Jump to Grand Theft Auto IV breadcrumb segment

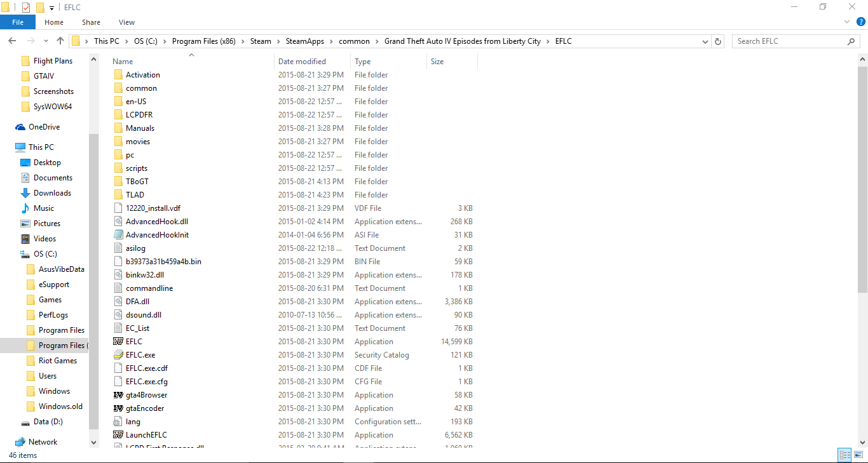coord(463,41)
